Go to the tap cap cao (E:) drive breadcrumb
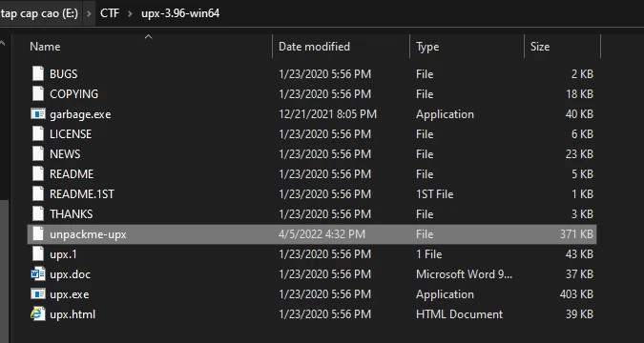Image resolution: width=644 pixels, height=343 pixels. pyautogui.click(x=39, y=13)
